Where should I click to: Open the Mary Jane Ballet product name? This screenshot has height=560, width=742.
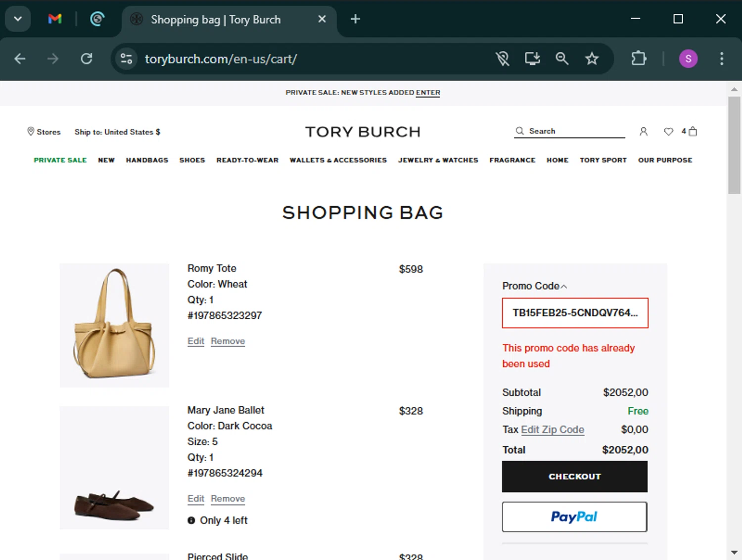pyautogui.click(x=226, y=410)
